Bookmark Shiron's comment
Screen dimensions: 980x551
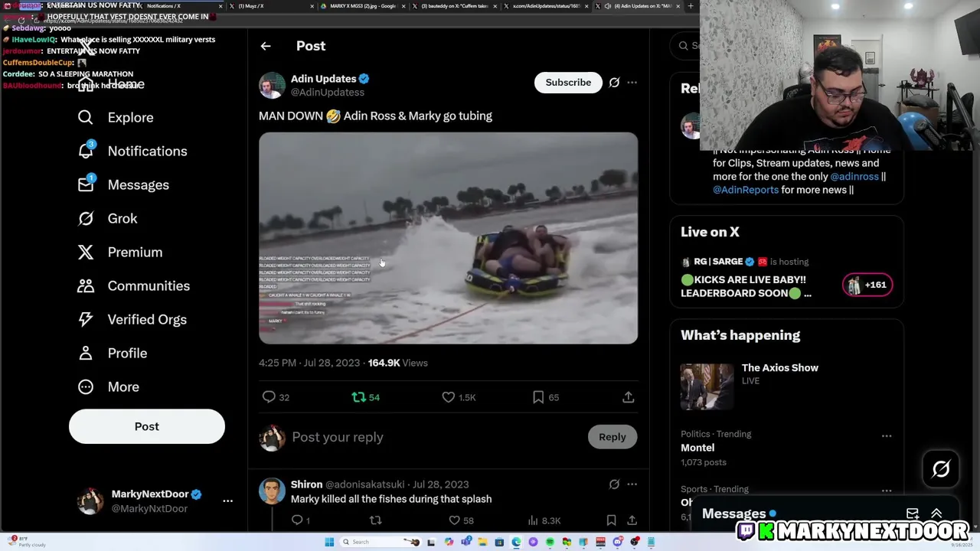click(611, 520)
